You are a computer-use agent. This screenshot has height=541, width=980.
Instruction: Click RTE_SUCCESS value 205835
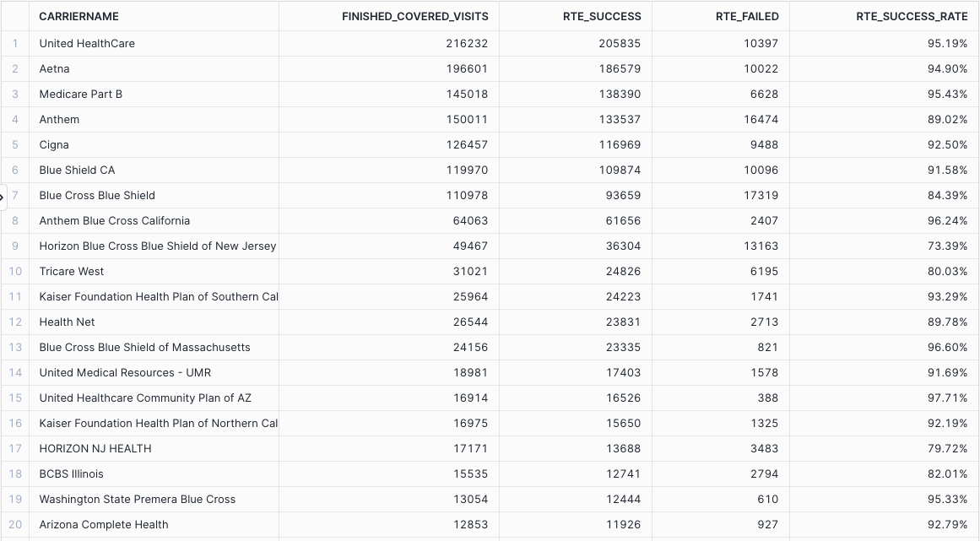tap(620, 44)
